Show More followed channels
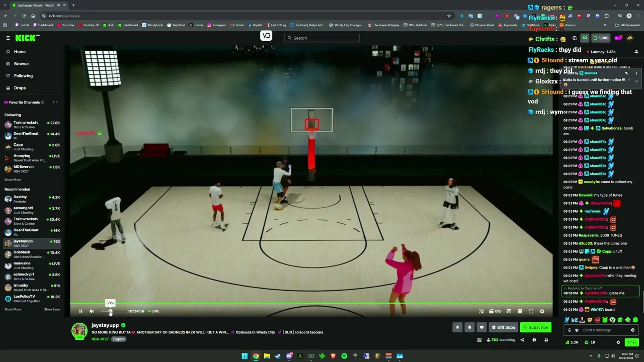 click(x=13, y=179)
